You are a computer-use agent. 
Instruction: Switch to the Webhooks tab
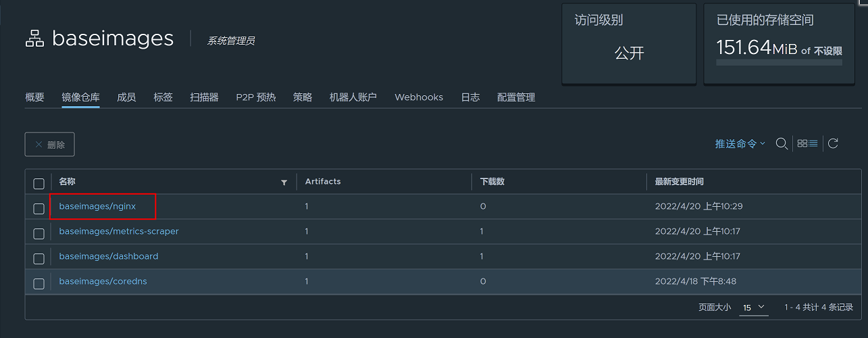pyautogui.click(x=419, y=97)
